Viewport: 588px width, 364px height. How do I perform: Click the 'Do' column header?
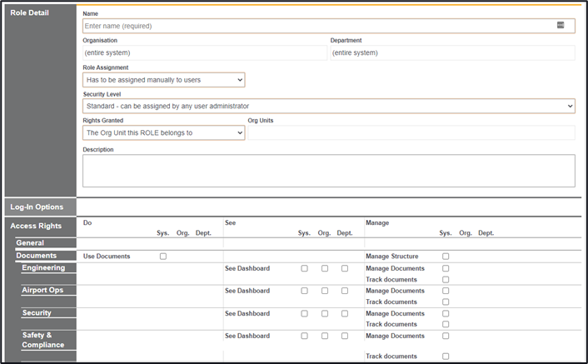(x=87, y=222)
